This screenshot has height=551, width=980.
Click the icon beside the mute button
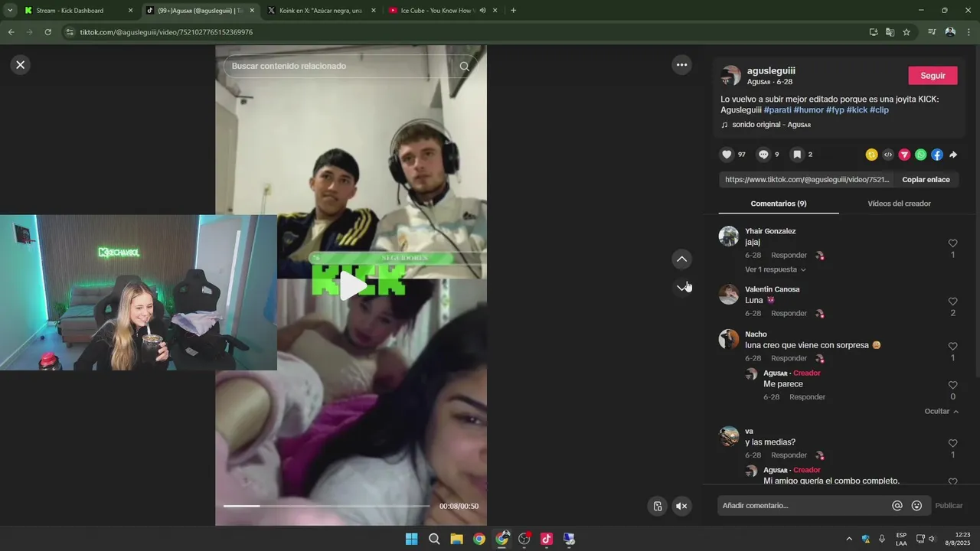point(658,506)
